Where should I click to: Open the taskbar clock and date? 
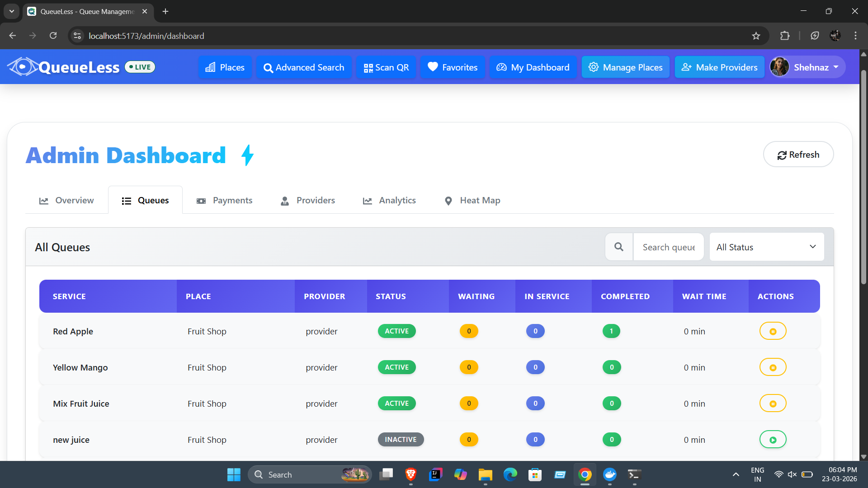(x=840, y=474)
